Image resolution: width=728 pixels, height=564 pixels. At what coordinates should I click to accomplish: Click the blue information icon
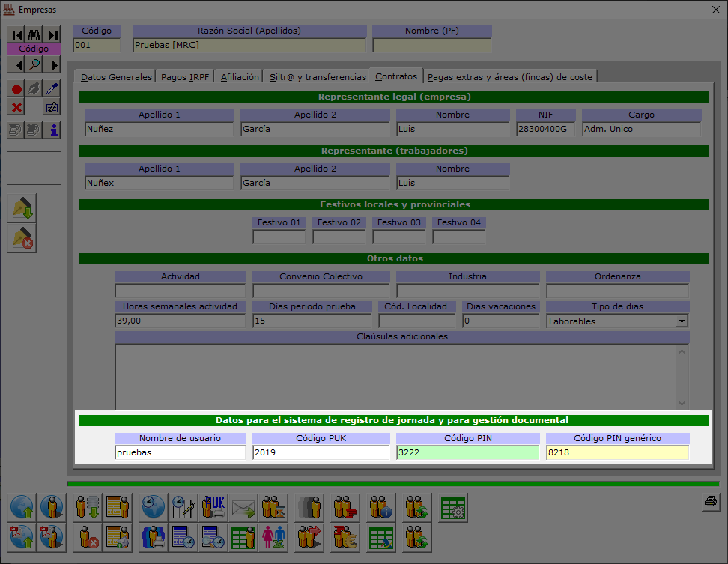[x=52, y=130]
